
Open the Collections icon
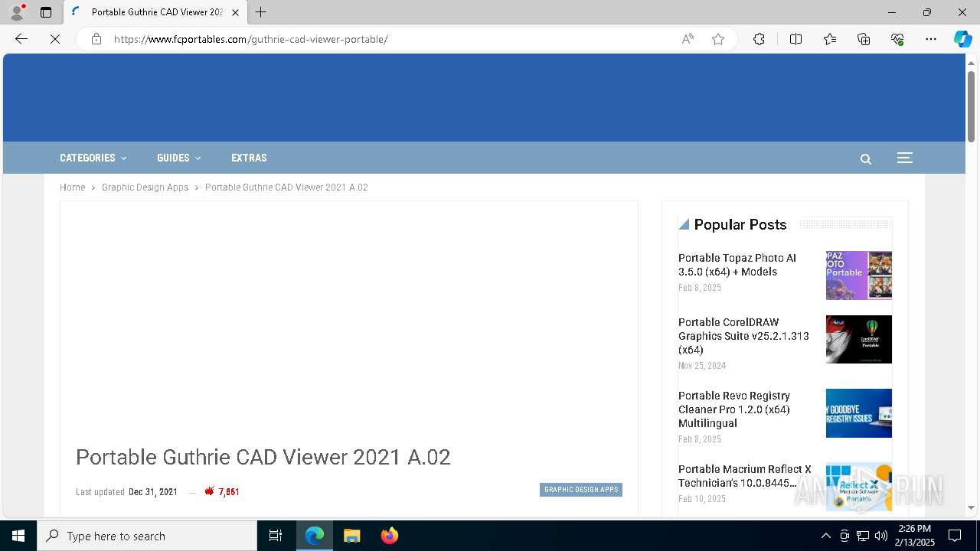[864, 39]
